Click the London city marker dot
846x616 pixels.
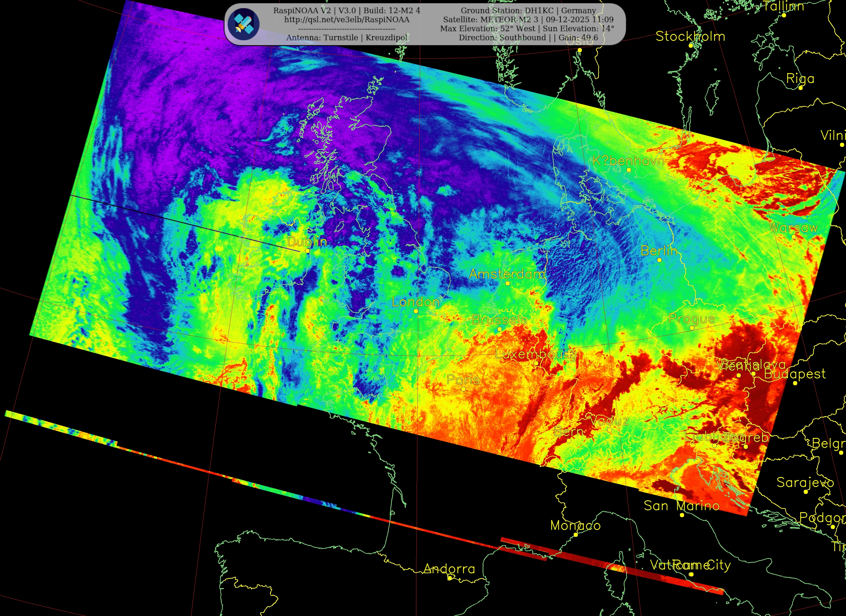coord(416,311)
